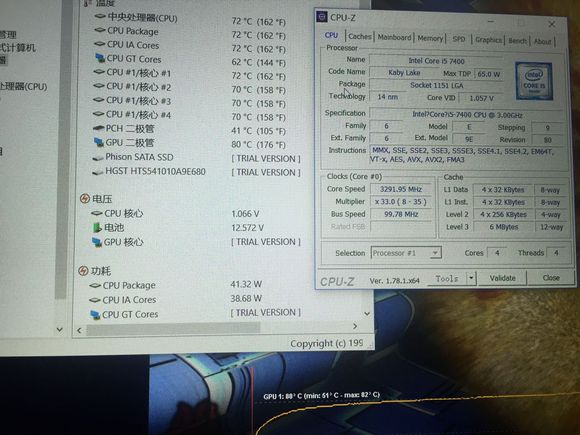
Task: Click the CPU GT Cores temperature icon
Action: tap(100, 58)
